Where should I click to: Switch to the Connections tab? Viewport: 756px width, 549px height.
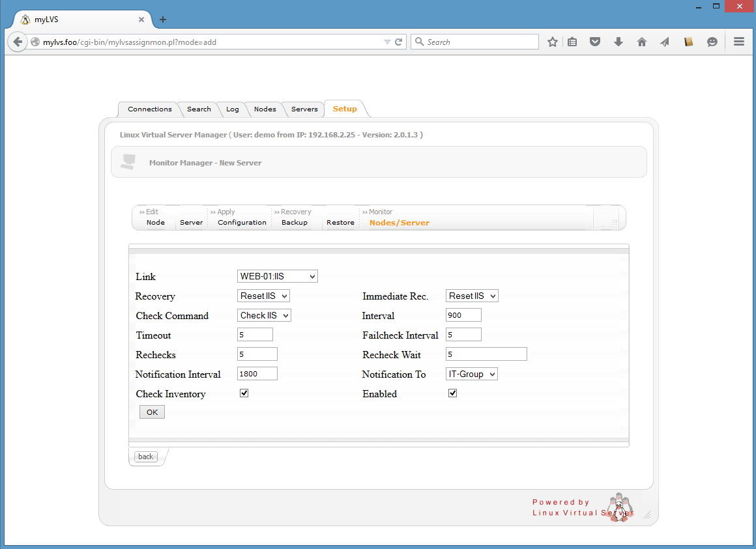(x=150, y=109)
